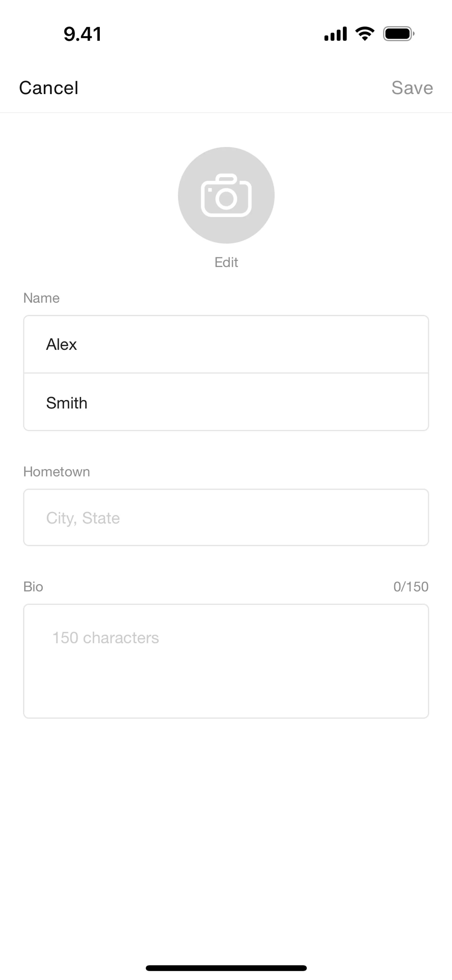Tap the divider between first and last name
This screenshot has width=452, height=980.
[226, 373]
